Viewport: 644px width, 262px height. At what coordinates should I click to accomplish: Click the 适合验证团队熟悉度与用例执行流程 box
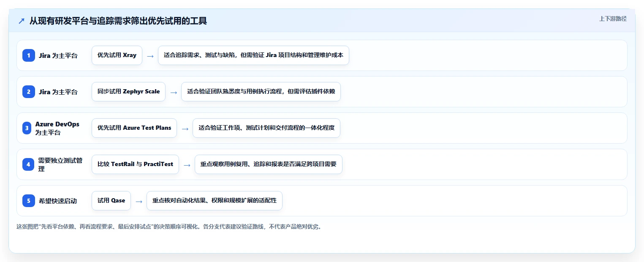coord(261,92)
